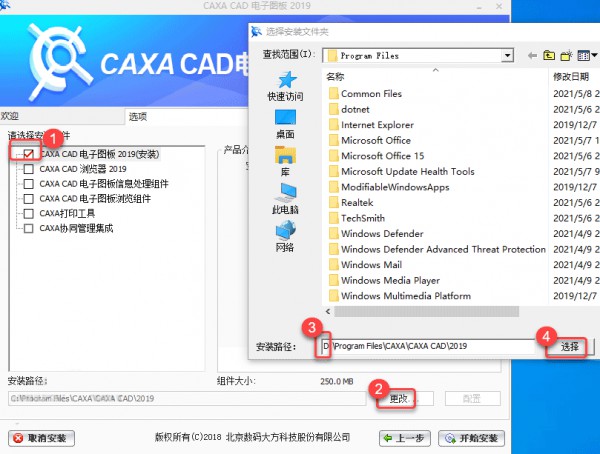
Task: Open the view menu icon
Action: point(587,56)
